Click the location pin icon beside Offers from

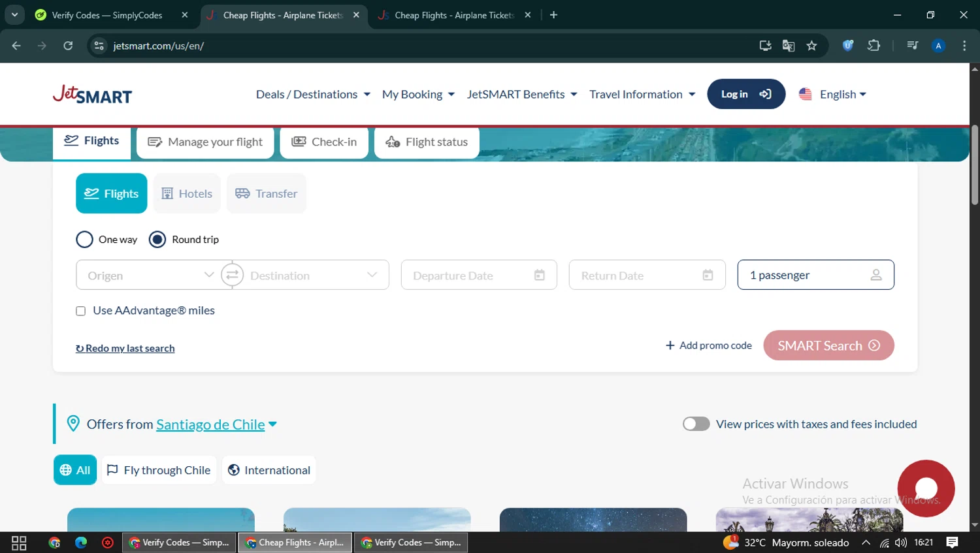coord(73,424)
